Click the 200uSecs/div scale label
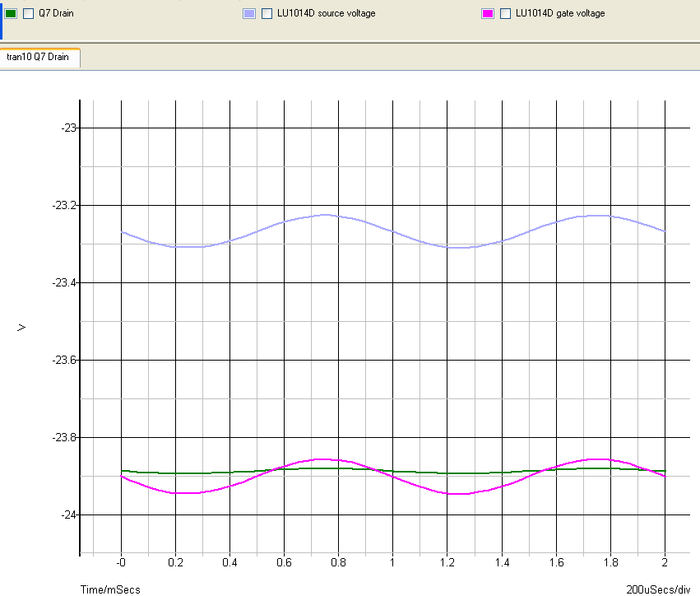The width and height of the screenshot is (700, 596). 658,589
